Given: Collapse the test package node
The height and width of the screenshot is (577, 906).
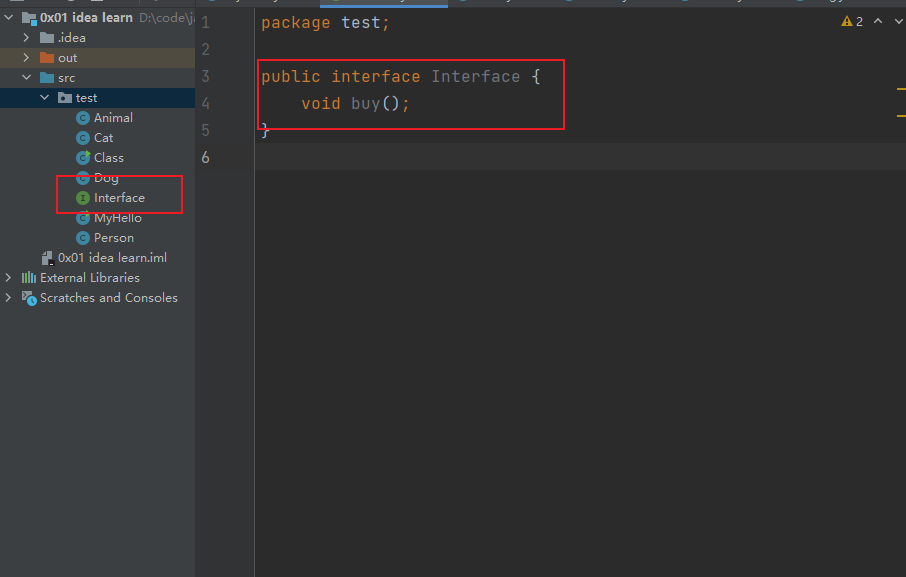Looking at the screenshot, I should tap(45, 98).
